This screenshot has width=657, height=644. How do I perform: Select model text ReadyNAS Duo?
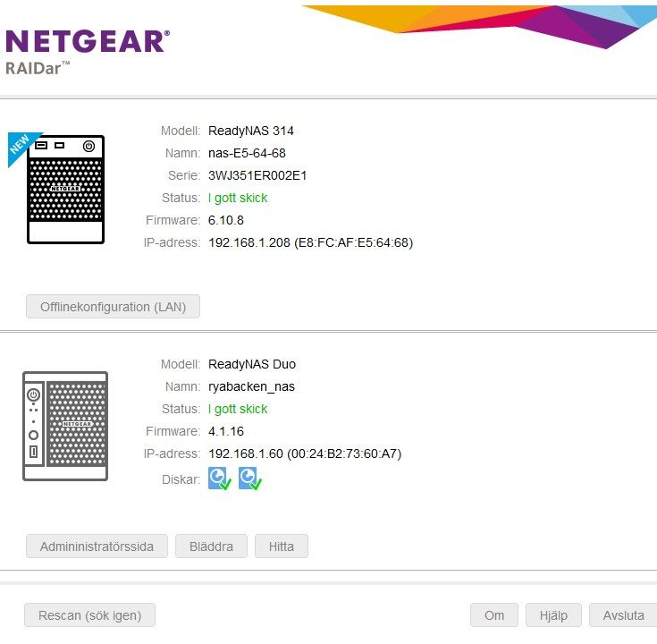pyautogui.click(x=252, y=364)
